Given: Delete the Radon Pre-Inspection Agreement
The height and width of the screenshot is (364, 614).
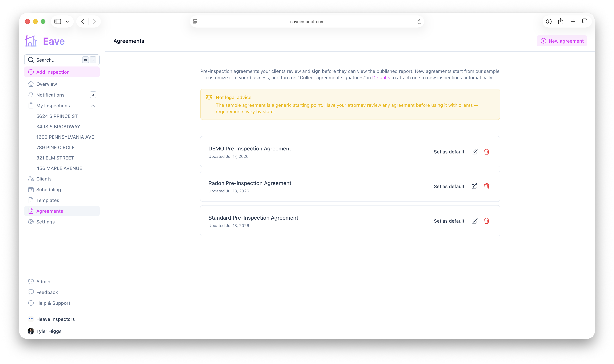Looking at the screenshot, I should tap(486, 186).
